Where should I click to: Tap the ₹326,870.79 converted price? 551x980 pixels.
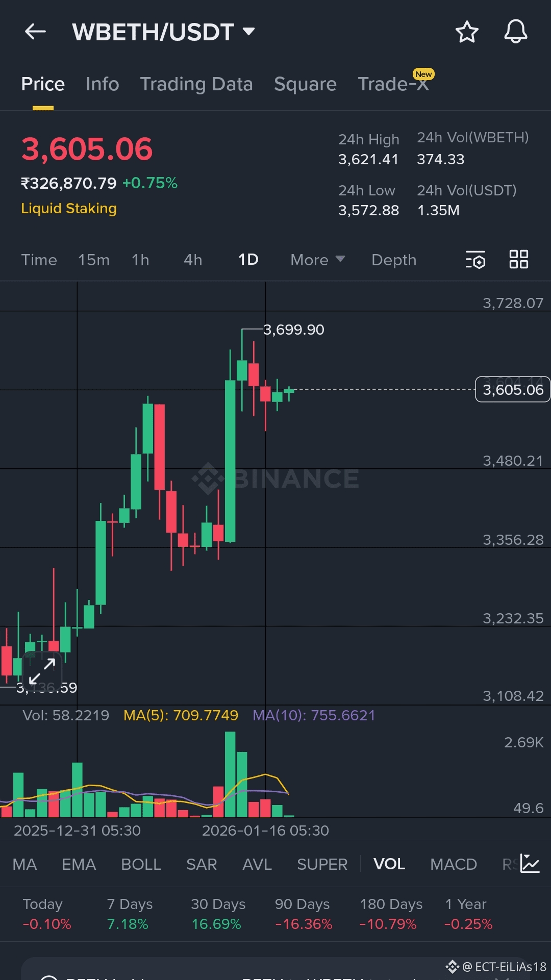point(68,183)
